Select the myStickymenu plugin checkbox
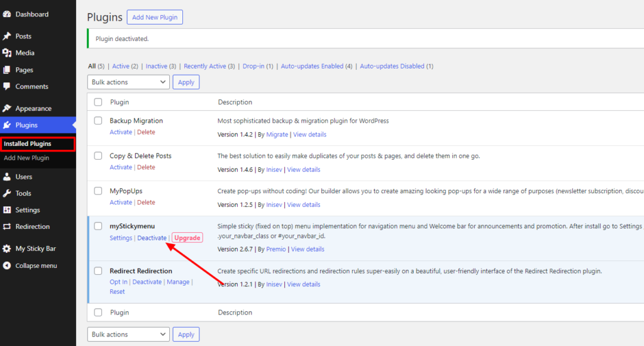The image size is (644, 346). (98, 226)
